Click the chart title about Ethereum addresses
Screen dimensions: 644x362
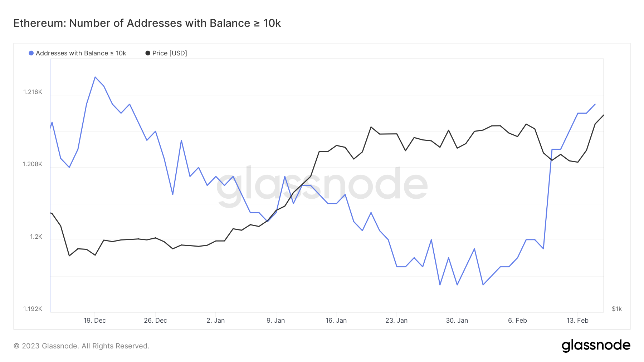pos(147,23)
